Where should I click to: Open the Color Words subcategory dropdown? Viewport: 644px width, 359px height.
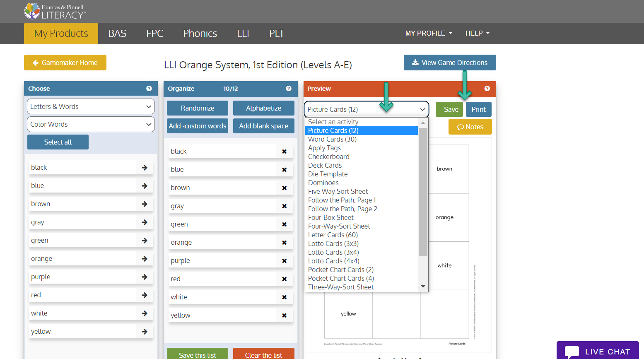91,124
